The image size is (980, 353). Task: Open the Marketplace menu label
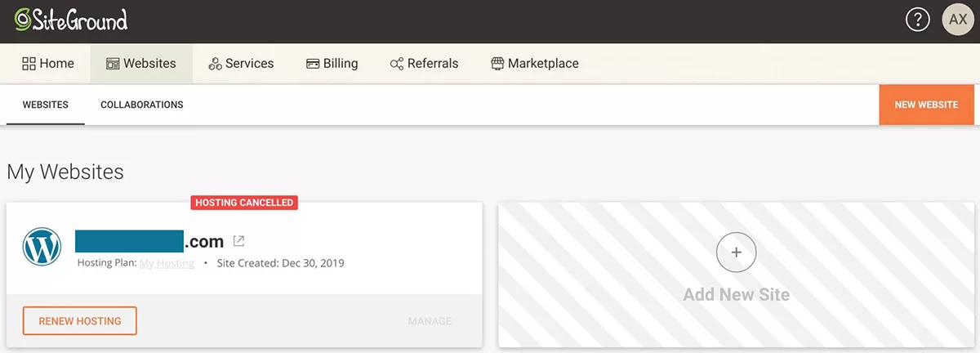(x=543, y=64)
